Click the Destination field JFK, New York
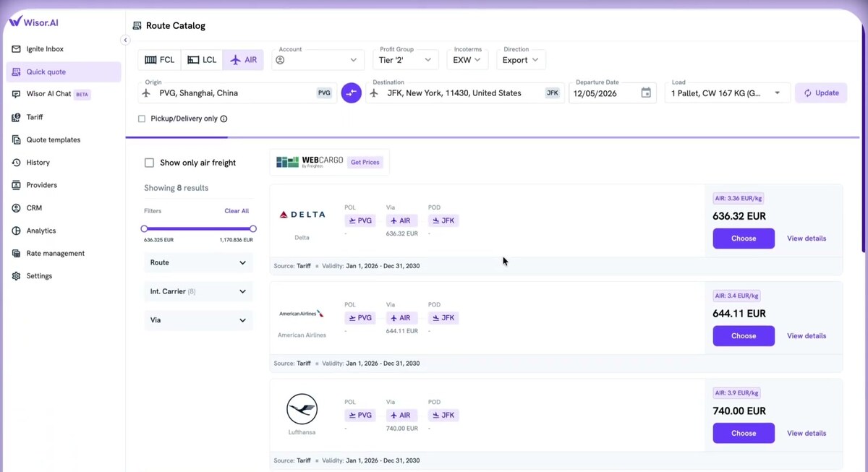 [465, 93]
